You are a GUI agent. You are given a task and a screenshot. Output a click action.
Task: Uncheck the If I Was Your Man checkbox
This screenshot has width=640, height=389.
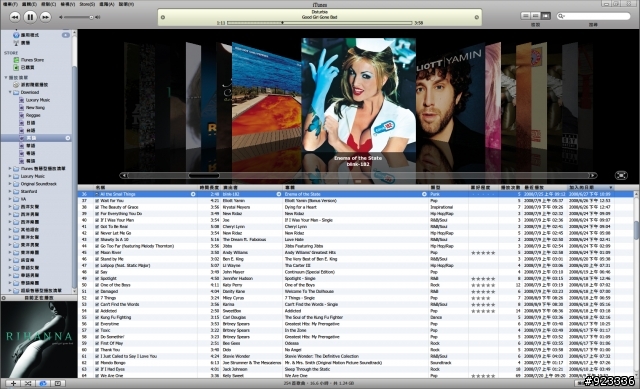[x=97, y=220]
